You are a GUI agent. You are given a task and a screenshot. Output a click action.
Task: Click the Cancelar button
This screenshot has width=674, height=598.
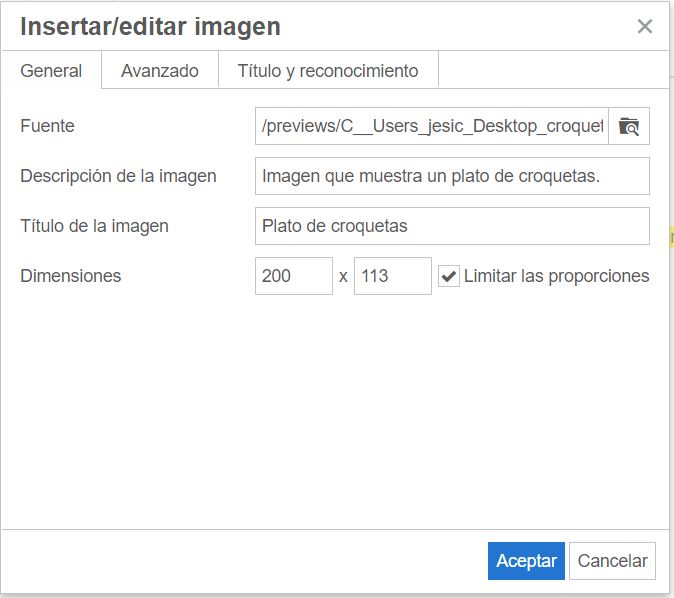(612, 561)
